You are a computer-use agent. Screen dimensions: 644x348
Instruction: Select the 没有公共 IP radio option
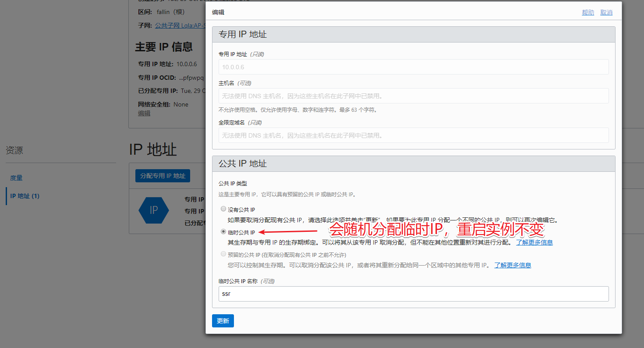223,209
